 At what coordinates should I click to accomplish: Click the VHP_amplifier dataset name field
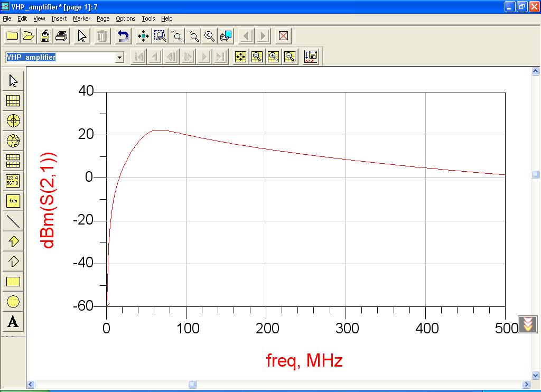(x=60, y=57)
